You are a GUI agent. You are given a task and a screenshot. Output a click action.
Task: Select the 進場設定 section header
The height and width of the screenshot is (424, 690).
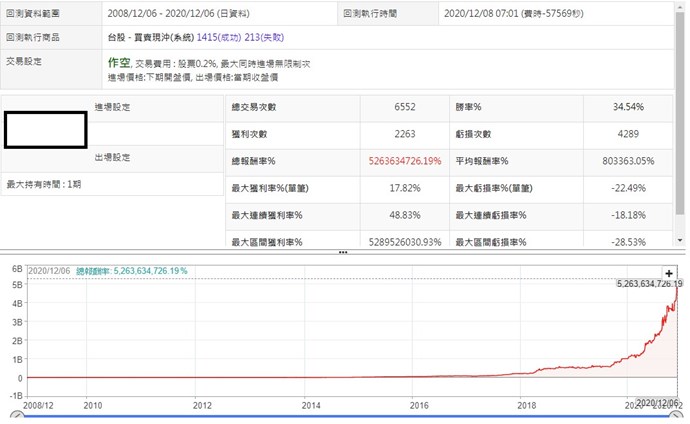112,106
